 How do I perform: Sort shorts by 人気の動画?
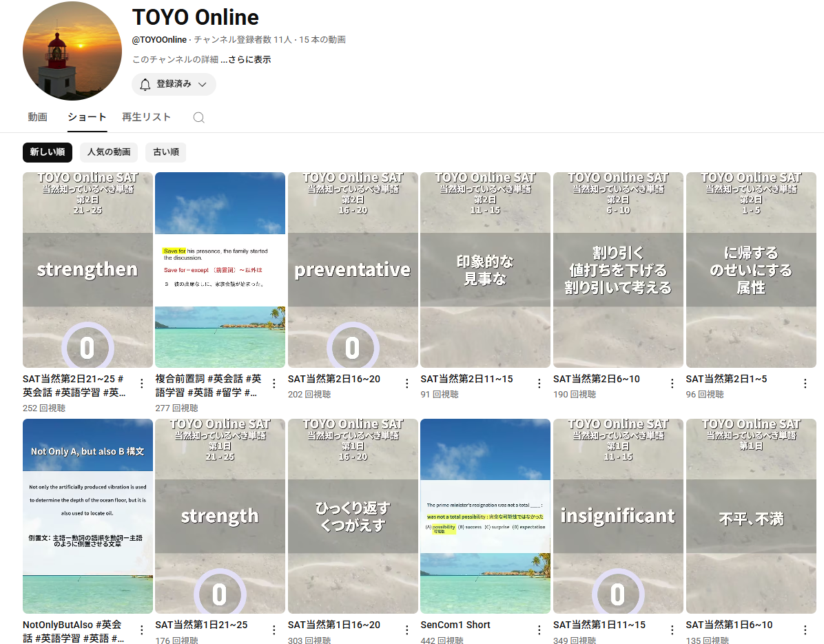pos(109,152)
